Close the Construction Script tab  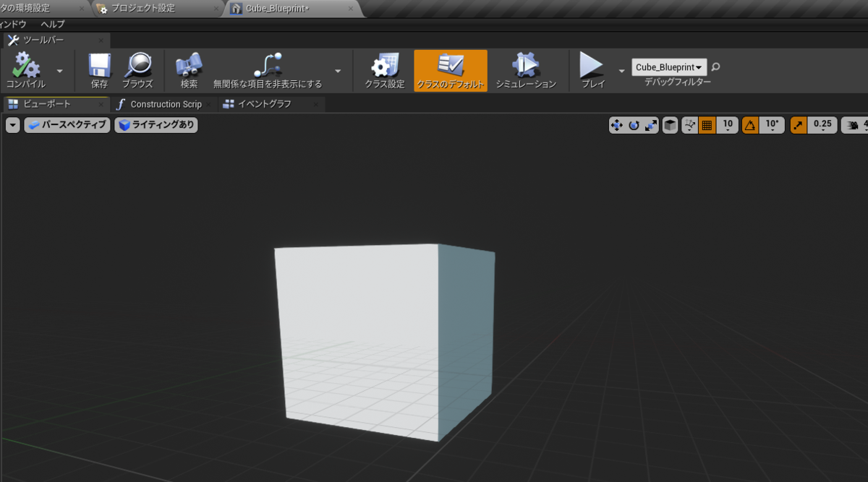pos(208,104)
